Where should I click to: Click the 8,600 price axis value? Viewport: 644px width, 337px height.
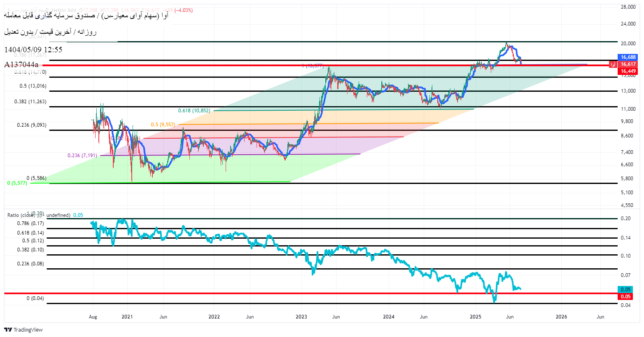coord(627,136)
